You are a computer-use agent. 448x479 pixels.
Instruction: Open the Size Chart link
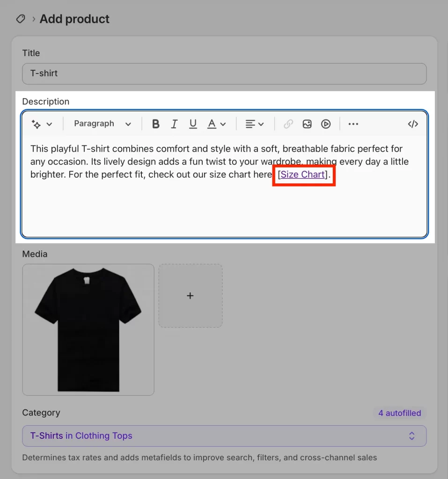coord(302,174)
